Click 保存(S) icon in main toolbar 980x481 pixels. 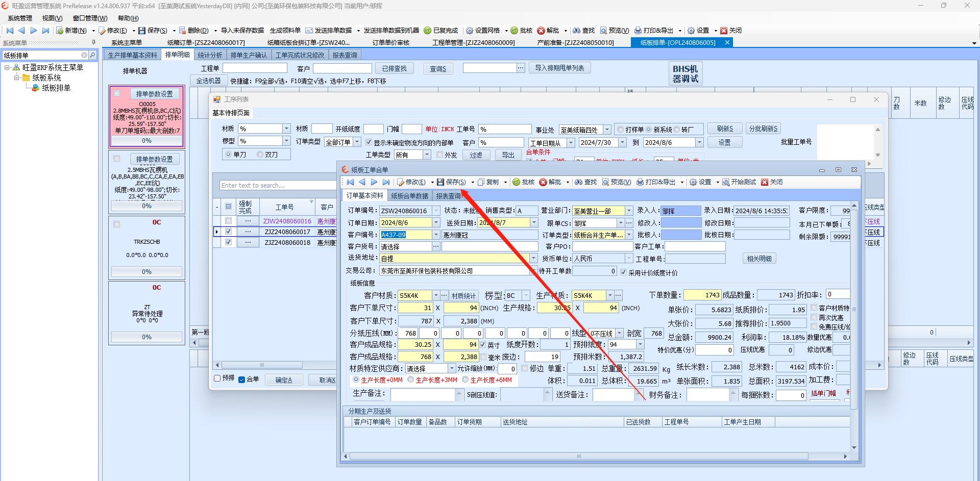[x=142, y=31]
